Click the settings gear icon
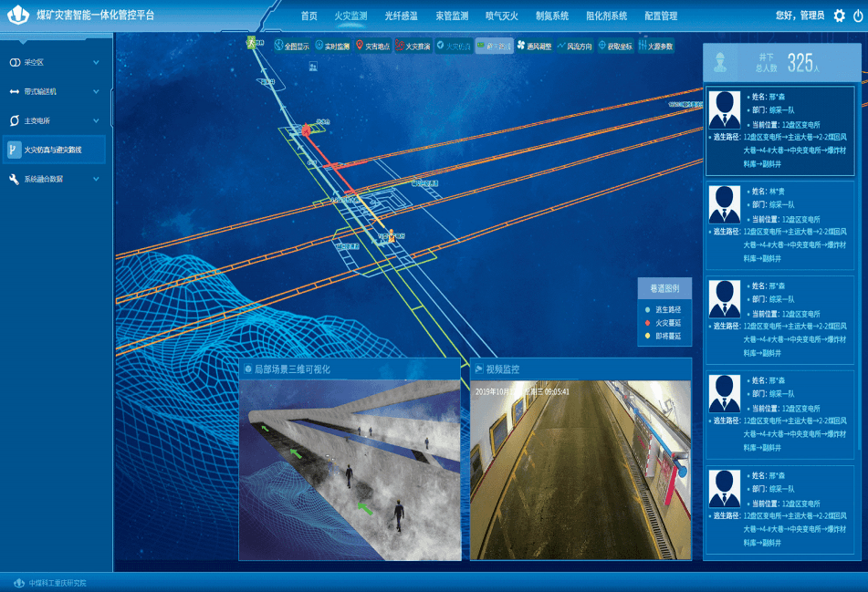 point(839,16)
